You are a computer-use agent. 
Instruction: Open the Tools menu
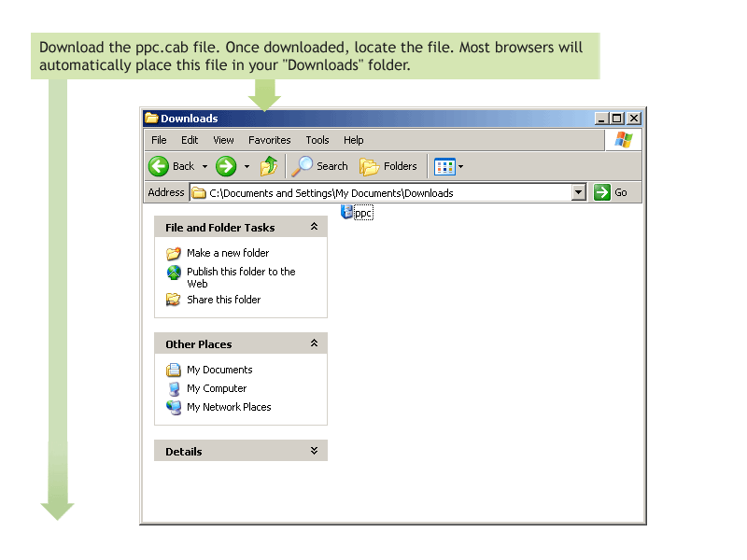point(317,140)
